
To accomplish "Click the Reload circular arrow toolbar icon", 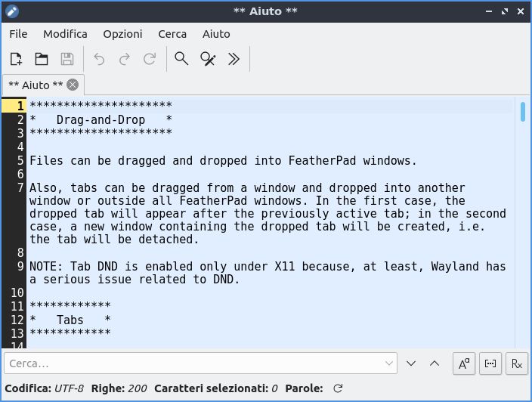I will [x=150, y=59].
